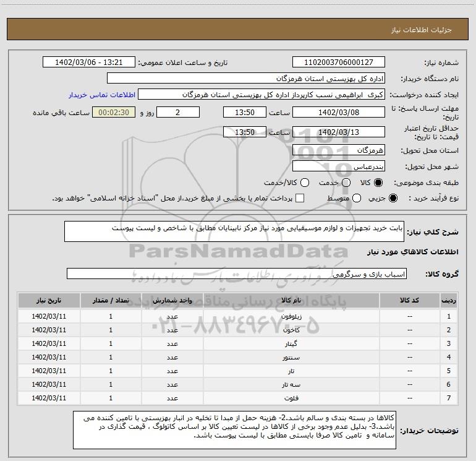Click the page title جزئیات اطلاعات نیاز
Viewport: 476px width, 461px height.
tap(422, 30)
